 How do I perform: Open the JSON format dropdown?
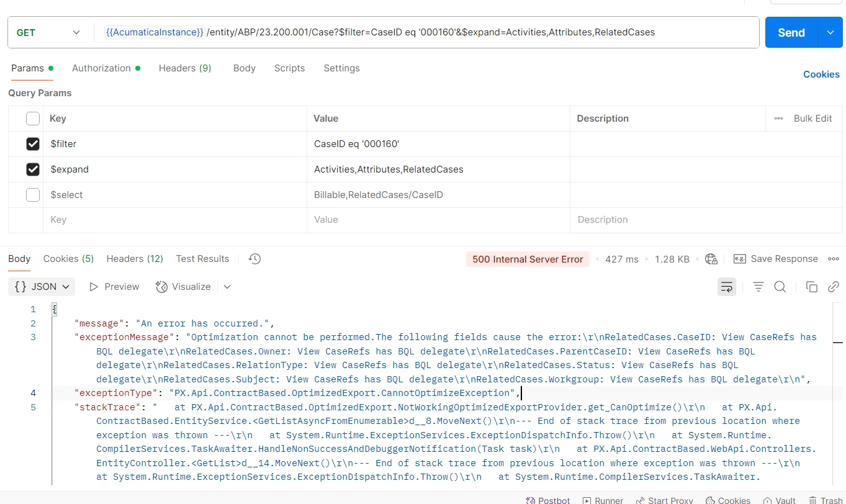coord(42,287)
